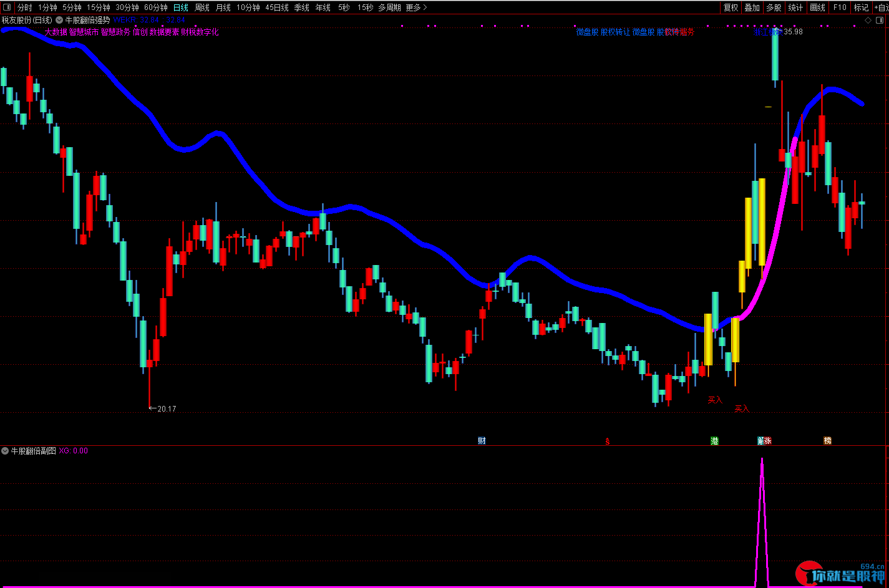Click the orange 榜 marker on the timeline
Viewport: 889px width, 588px height.
pos(828,441)
